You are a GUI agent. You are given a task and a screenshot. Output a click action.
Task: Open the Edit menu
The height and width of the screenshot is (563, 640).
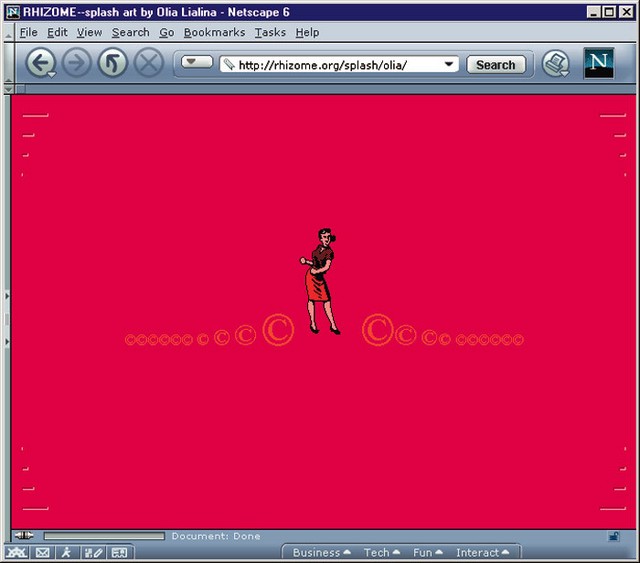[57, 32]
